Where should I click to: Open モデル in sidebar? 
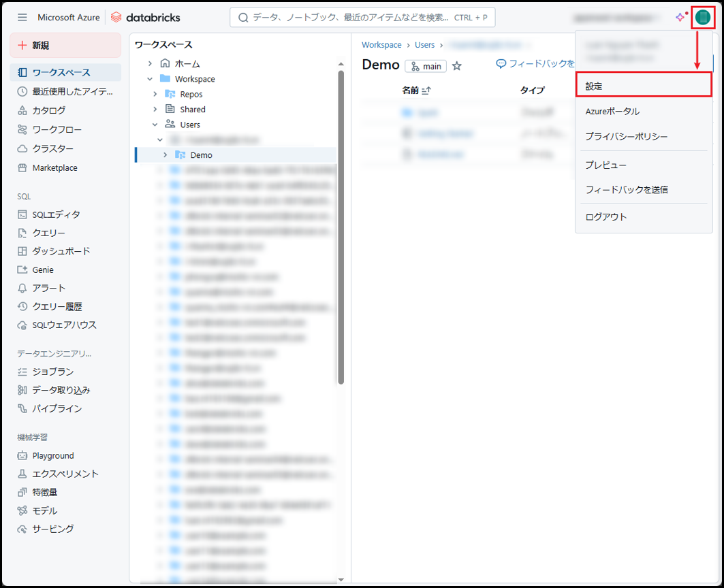[65, 510]
